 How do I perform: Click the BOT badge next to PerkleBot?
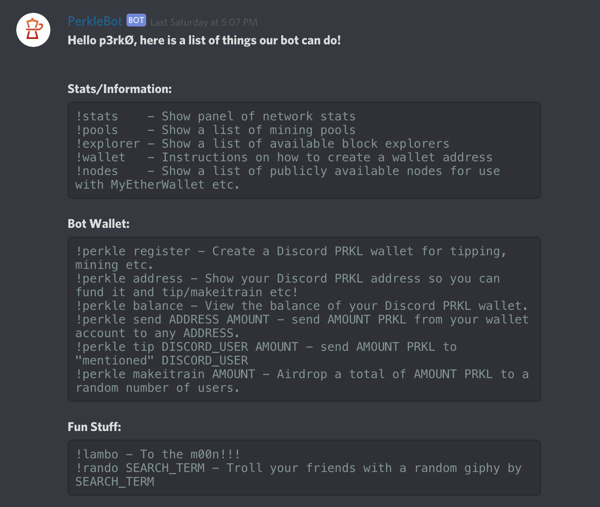click(x=136, y=20)
